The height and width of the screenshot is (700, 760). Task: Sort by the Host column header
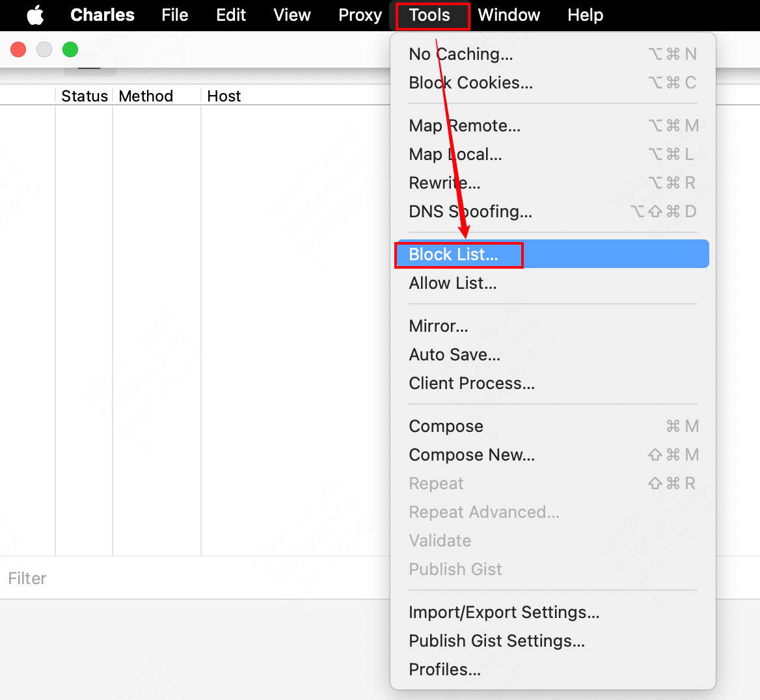(295, 96)
